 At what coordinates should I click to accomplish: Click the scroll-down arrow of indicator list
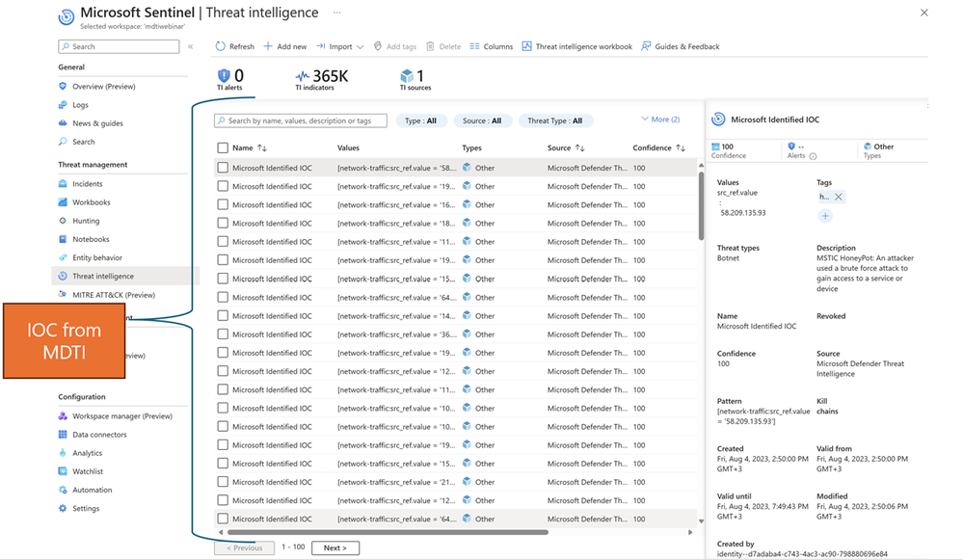click(702, 521)
